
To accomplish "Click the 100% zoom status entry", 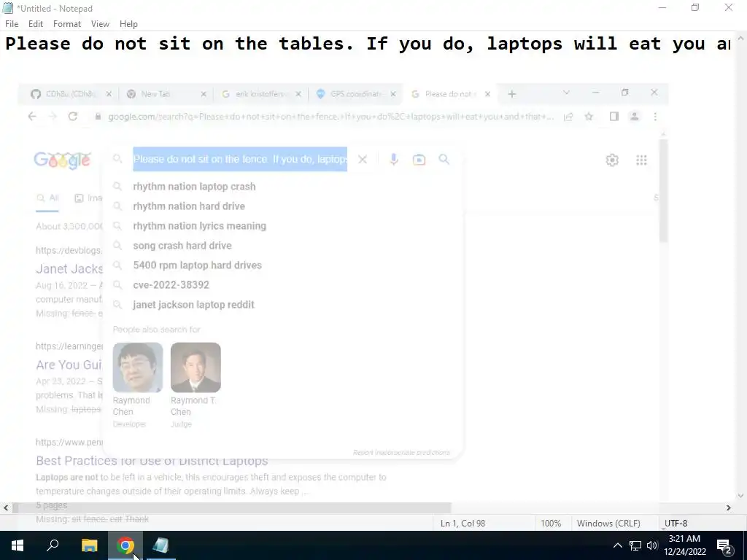I will [x=551, y=524].
